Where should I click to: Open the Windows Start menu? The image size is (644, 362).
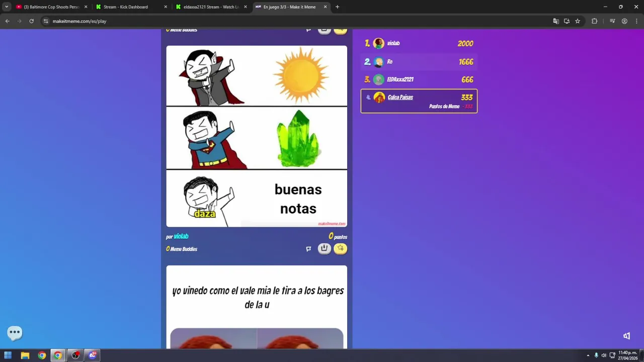(8, 355)
